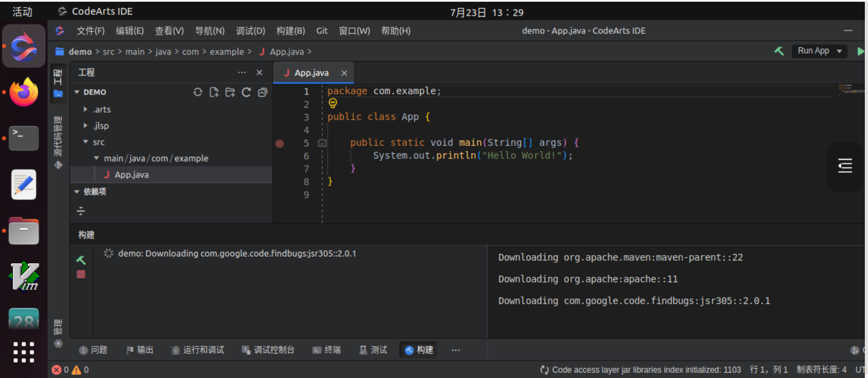
Task: Click the 行 1, 列 1 cursor position
Action: click(769, 370)
